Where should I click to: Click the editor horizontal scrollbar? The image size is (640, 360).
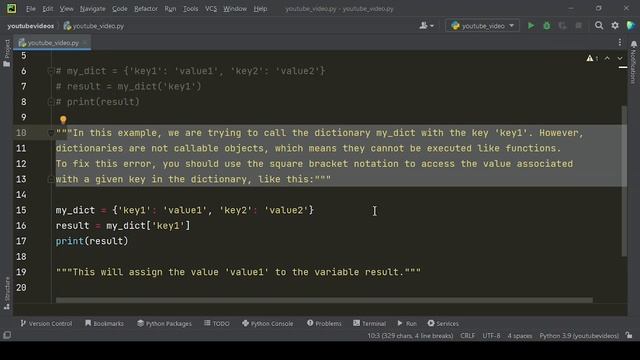324,300
